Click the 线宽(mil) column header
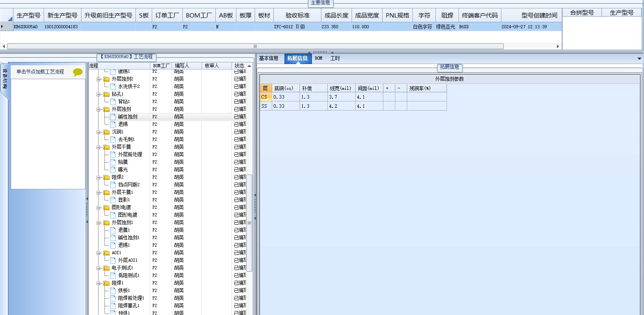Screen dimensions: 644x315 [341, 88]
